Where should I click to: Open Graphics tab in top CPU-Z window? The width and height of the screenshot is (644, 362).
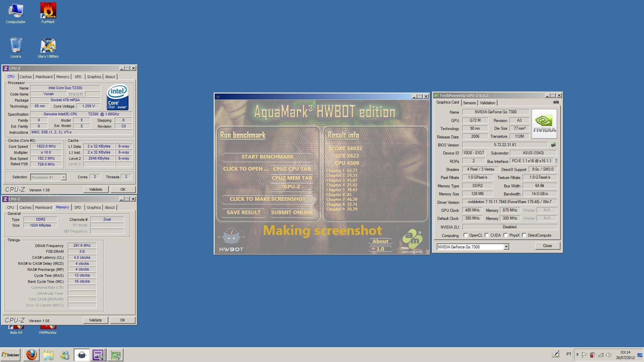[x=94, y=77]
